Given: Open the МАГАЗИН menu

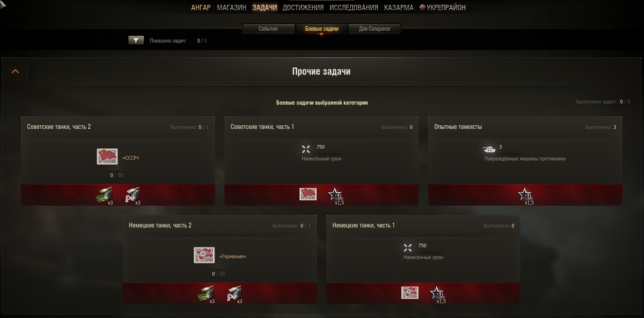Looking at the screenshot, I should 232,8.
